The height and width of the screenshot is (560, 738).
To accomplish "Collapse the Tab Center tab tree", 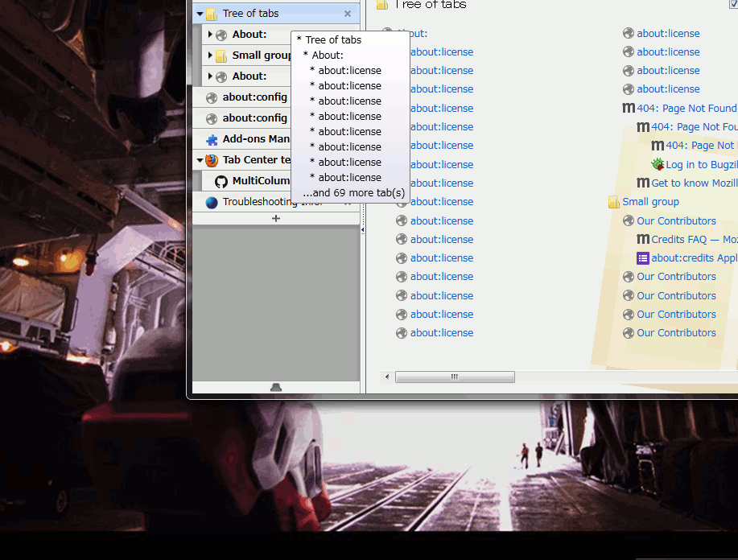I will [x=200, y=160].
